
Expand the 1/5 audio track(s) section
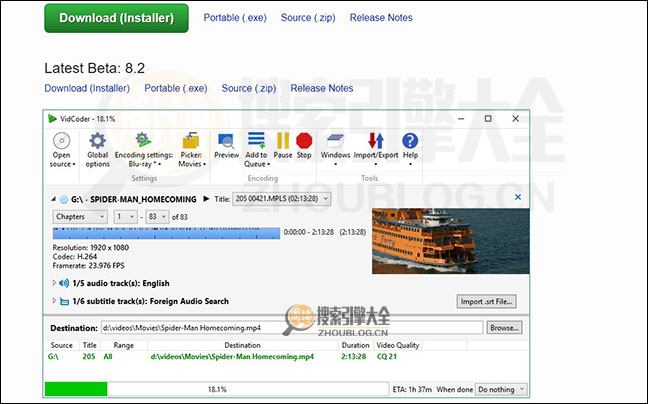click(x=54, y=283)
